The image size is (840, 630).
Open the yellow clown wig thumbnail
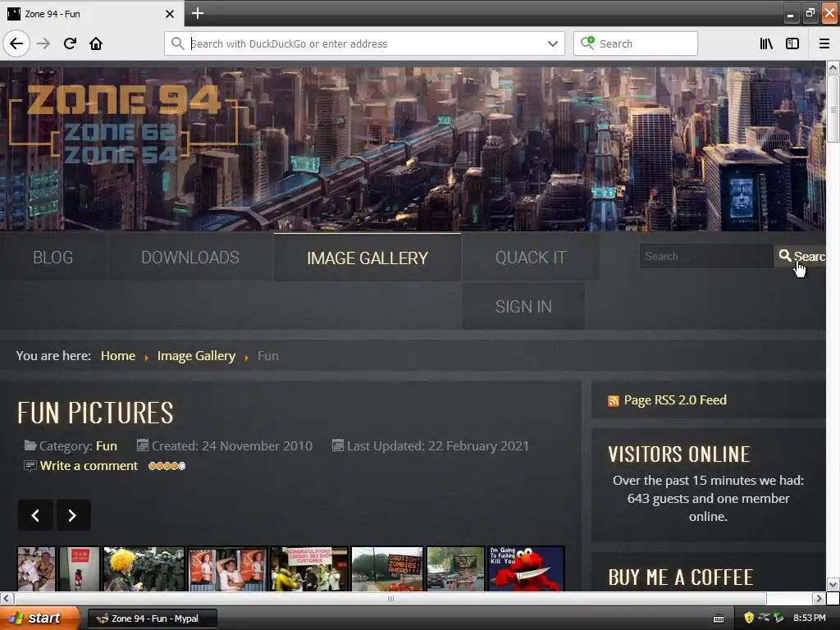(144, 569)
